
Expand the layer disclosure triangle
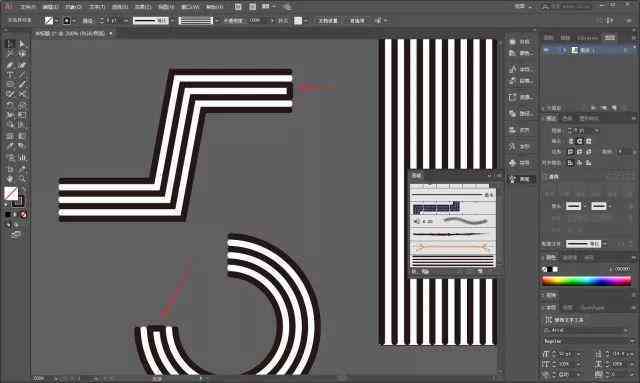[564, 50]
